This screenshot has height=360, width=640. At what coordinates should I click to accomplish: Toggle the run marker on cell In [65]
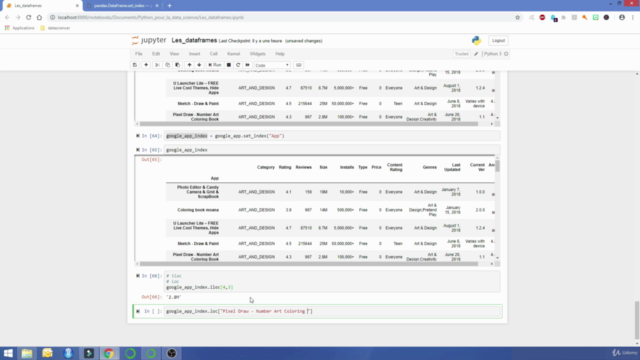(138, 150)
